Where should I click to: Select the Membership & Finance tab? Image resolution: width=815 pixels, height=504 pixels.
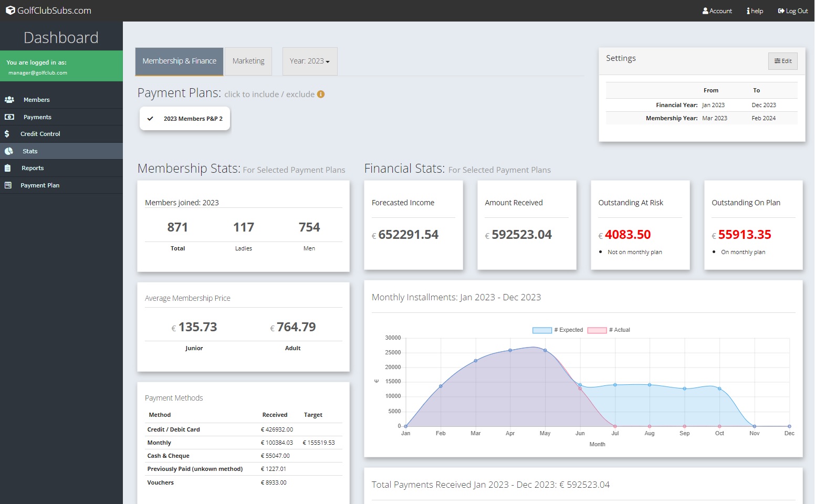click(x=179, y=61)
